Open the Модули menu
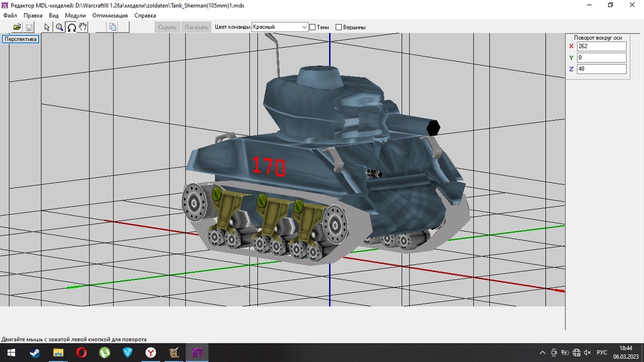Screen dimensions: 644x362 [75, 16]
